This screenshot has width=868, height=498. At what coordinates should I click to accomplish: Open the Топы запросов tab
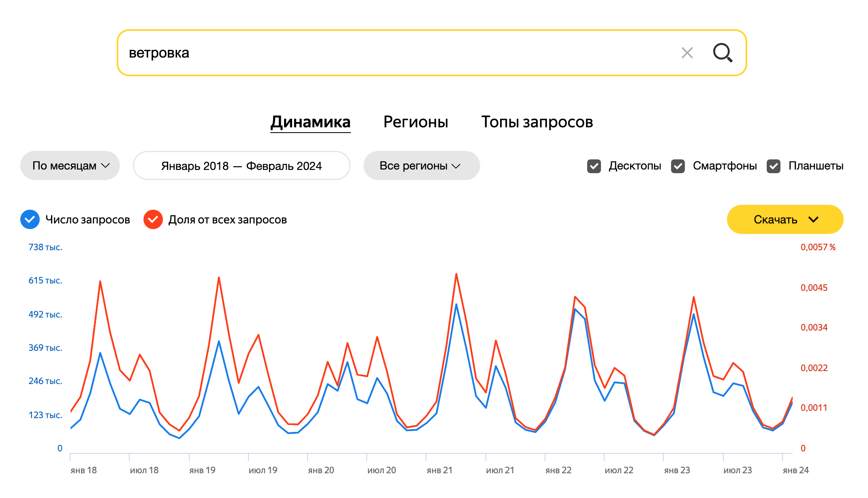tap(537, 122)
